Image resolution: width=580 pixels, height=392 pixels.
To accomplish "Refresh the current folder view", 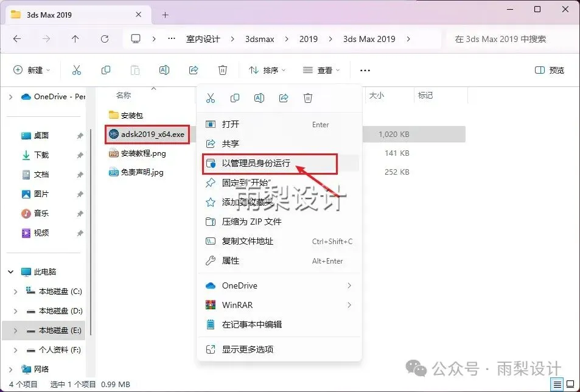I will click(x=105, y=39).
